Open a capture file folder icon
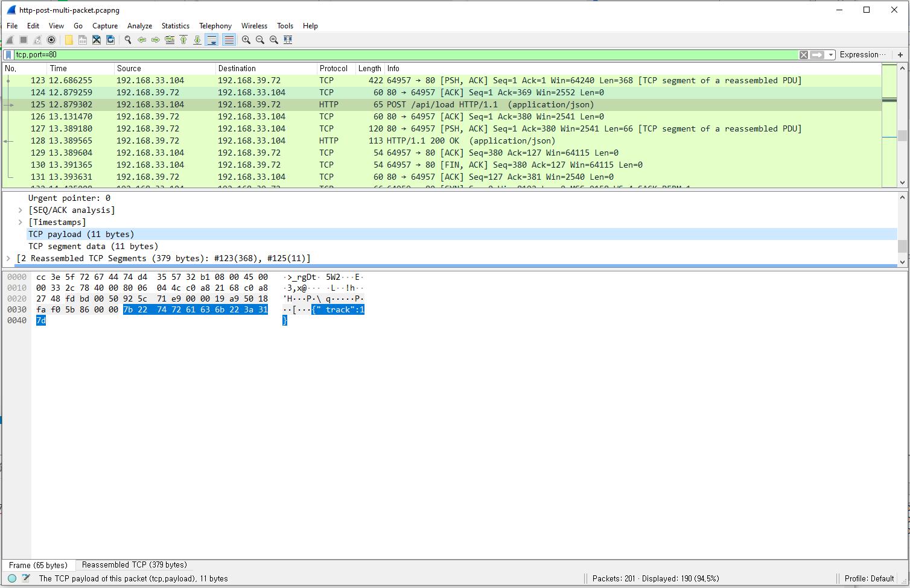910x588 pixels. (x=69, y=40)
